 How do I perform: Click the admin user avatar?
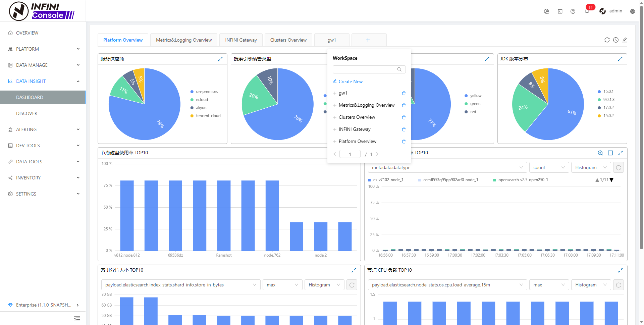(603, 11)
